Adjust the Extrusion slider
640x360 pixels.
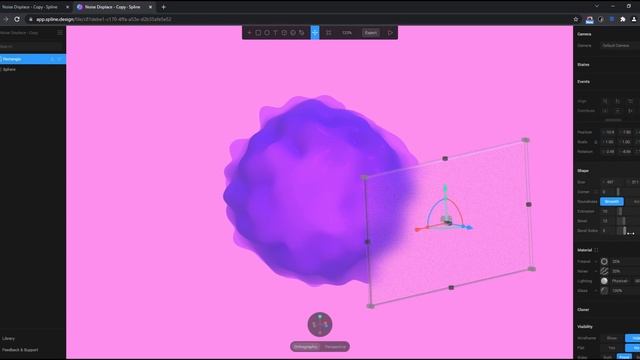point(620,211)
